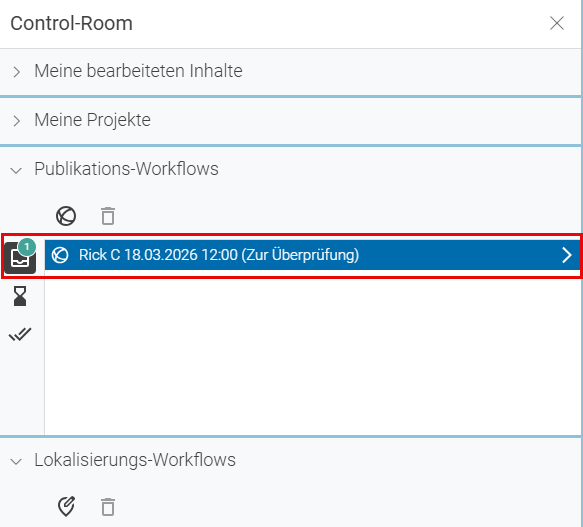The height and width of the screenshot is (527, 583).
Task: Click the globe icon under Publikations-Workflows
Action: (66, 216)
